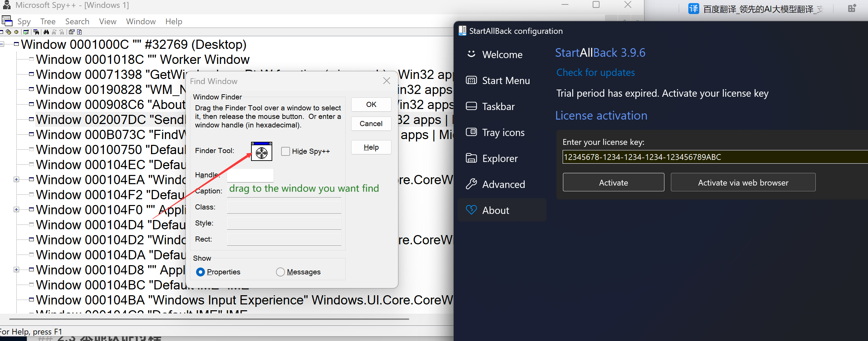The image size is (868, 341).
Task: Click the Spy++ document icon beside the Spy menu
Action: click(x=7, y=21)
